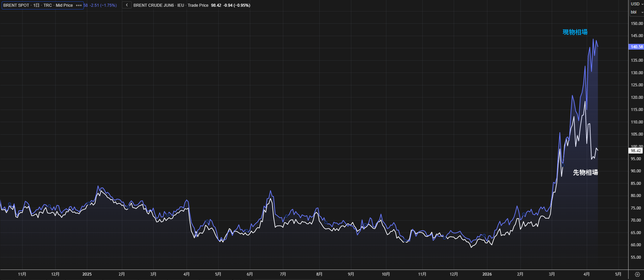Click the blue 現物相場 annotation text
The width and height of the screenshot is (644, 280).
pyautogui.click(x=575, y=32)
